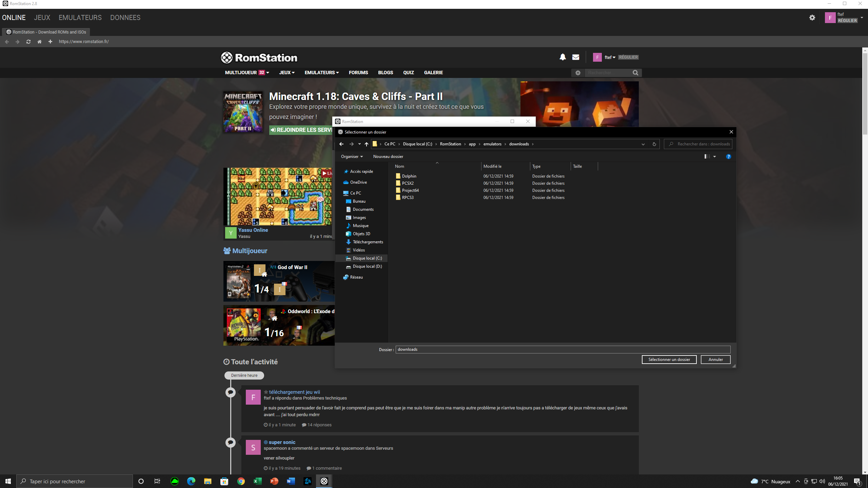
Task: Open RomStation app settings gear
Action: (x=812, y=18)
